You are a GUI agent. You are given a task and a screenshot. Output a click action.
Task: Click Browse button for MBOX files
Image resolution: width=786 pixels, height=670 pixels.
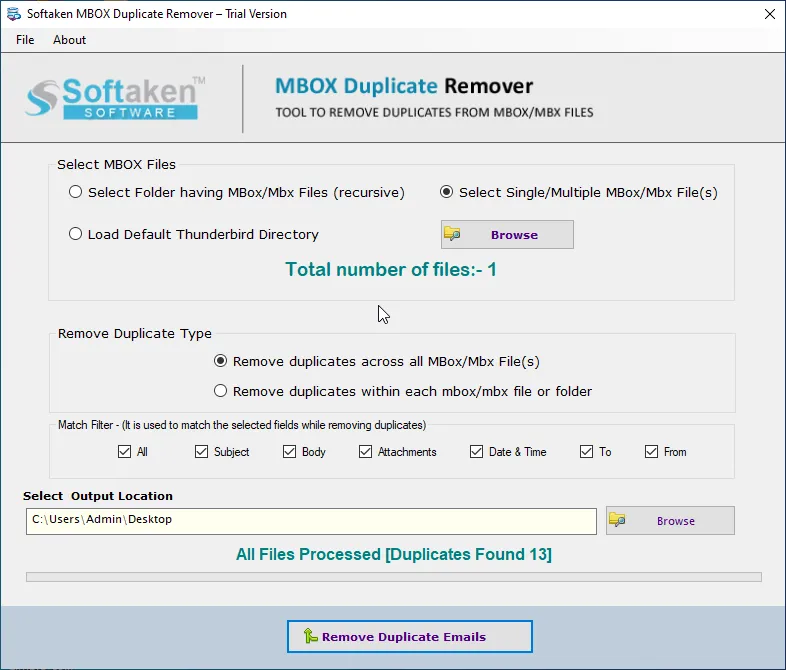click(507, 235)
